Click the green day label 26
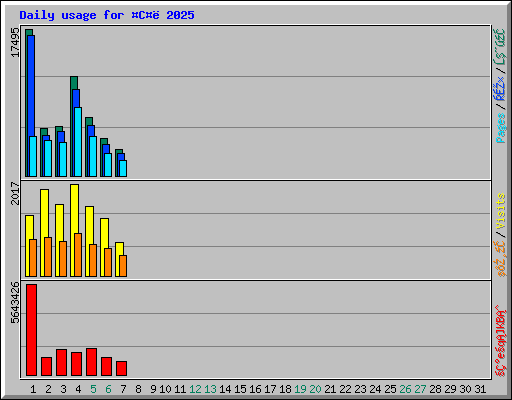Screen dimensions: 512x400 (x=405, y=389)
